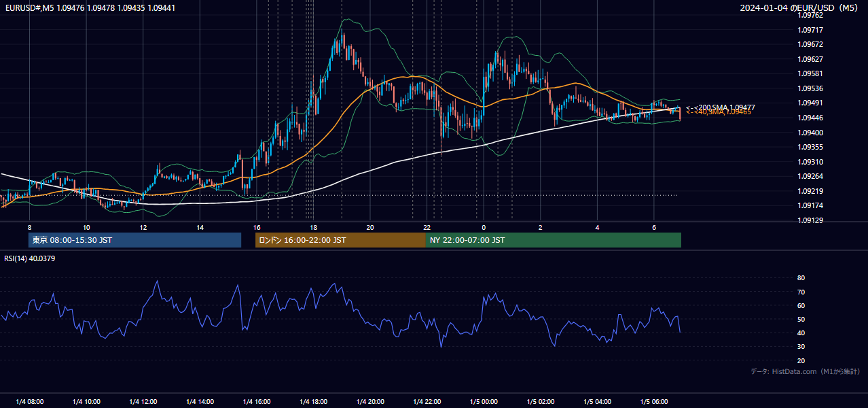Image resolution: width=868 pixels, height=408 pixels.
Task: Click the 1/5 00:00 bottom time label
Action: click(484, 402)
